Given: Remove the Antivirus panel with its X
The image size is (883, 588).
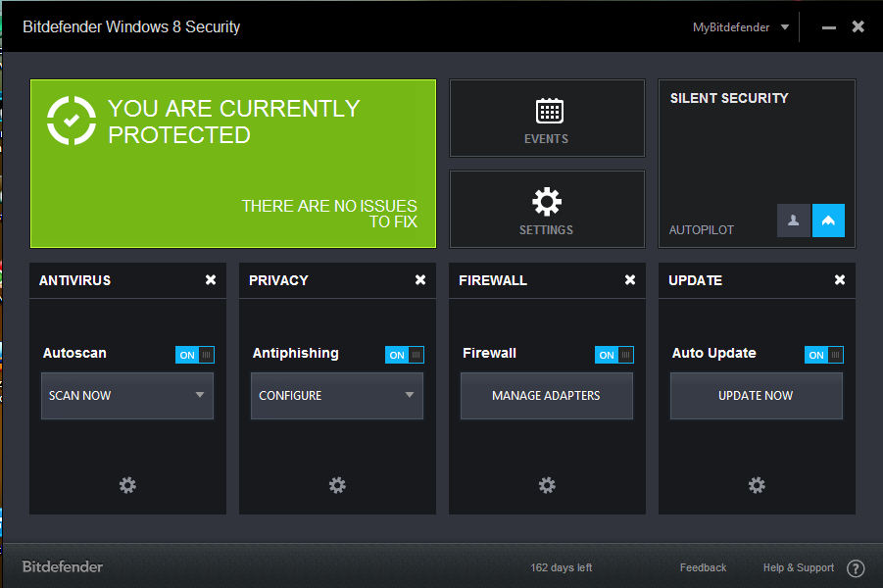Looking at the screenshot, I should click(x=211, y=280).
